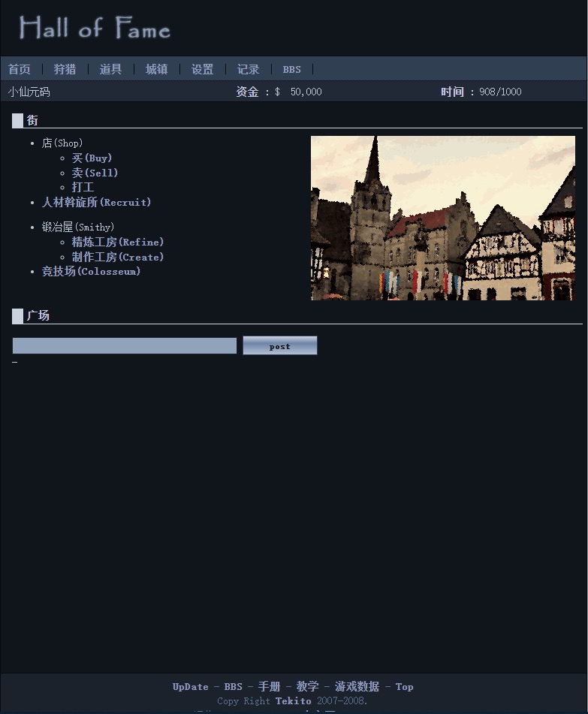View the 记录 records page
Viewport: 588px width, 714px height.
pyautogui.click(x=249, y=69)
